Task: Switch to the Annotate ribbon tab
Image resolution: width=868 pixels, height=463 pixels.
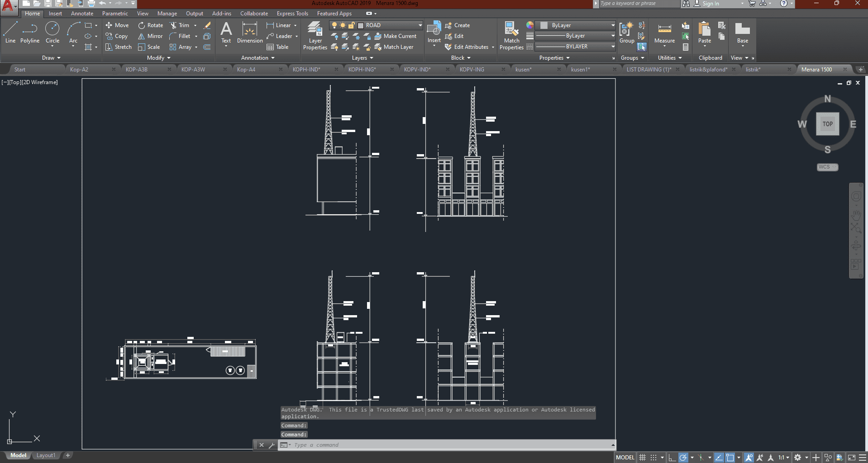Action: click(x=82, y=14)
